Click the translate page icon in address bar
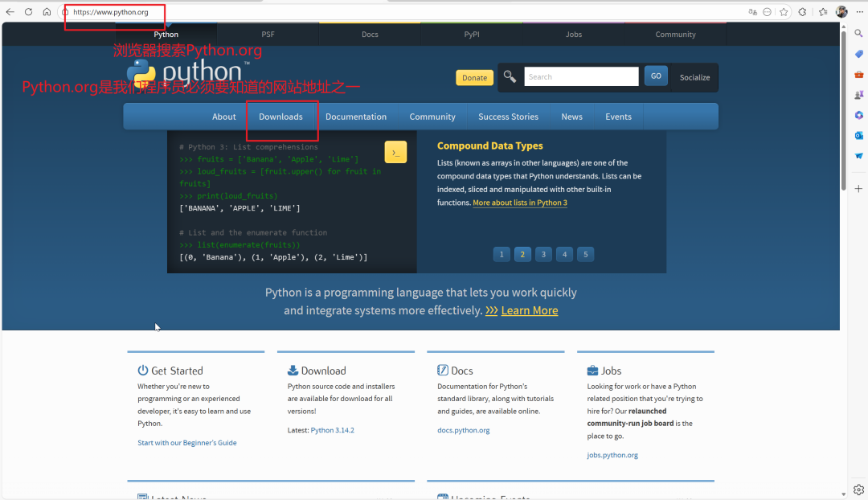The height and width of the screenshot is (500, 868). tap(752, 11)
